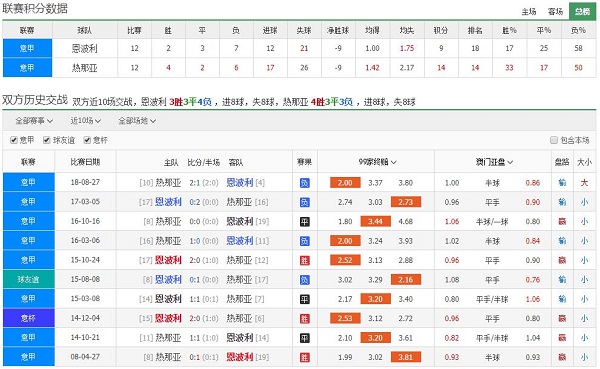Click the 输 handicap result on 17-03-05 row
The height and width of the screenshot is (369, 600).
point(562,202)
